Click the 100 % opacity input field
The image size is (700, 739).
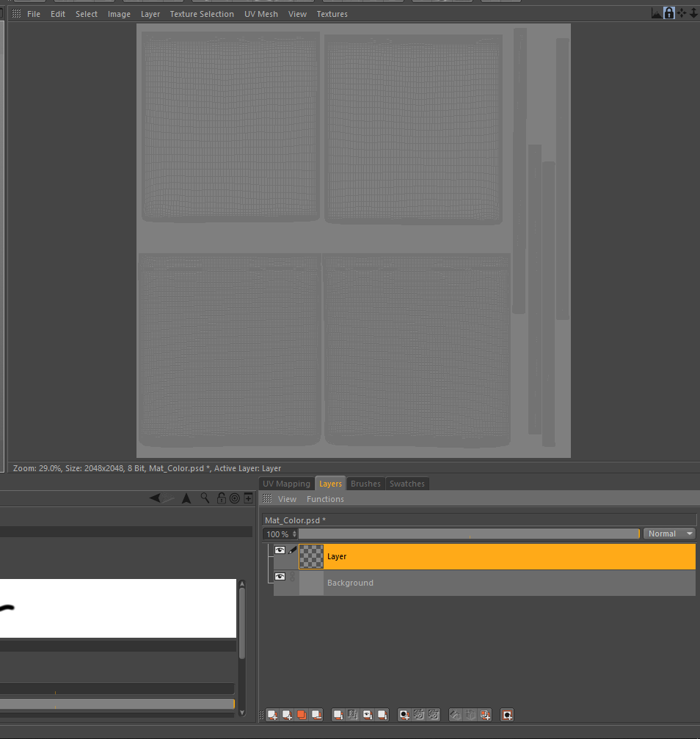click(x=277, y=534)
